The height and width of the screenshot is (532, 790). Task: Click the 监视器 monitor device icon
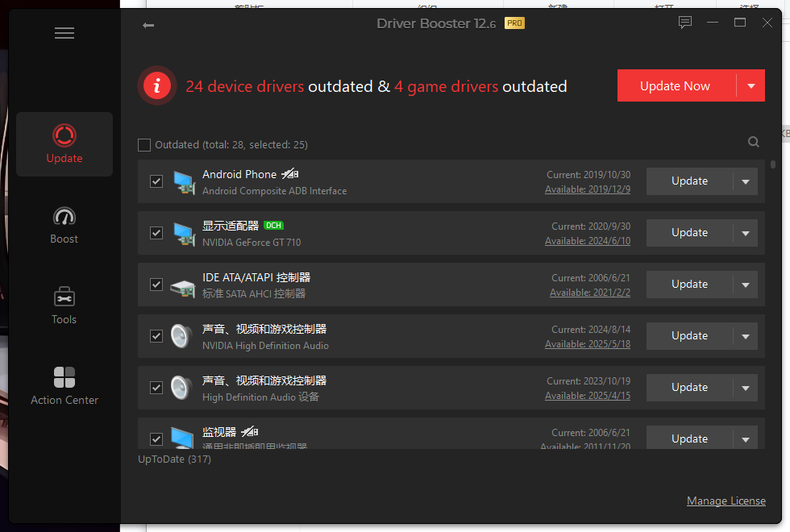[x=182, y=438]
